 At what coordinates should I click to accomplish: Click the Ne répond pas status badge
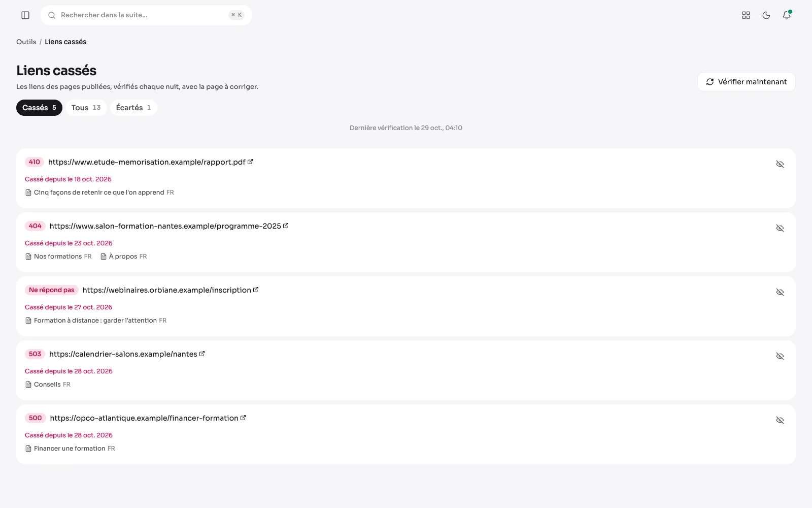click(x=52, y=290)
